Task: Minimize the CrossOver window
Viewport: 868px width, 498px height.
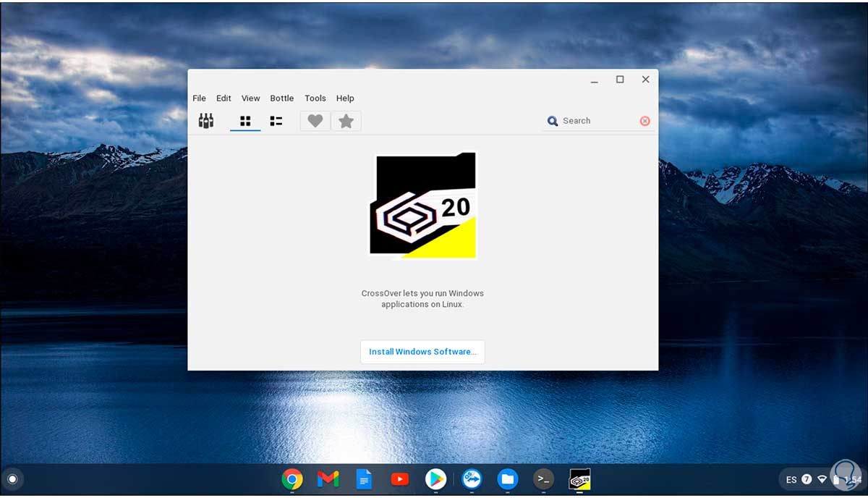Action: tap(595, 80)
